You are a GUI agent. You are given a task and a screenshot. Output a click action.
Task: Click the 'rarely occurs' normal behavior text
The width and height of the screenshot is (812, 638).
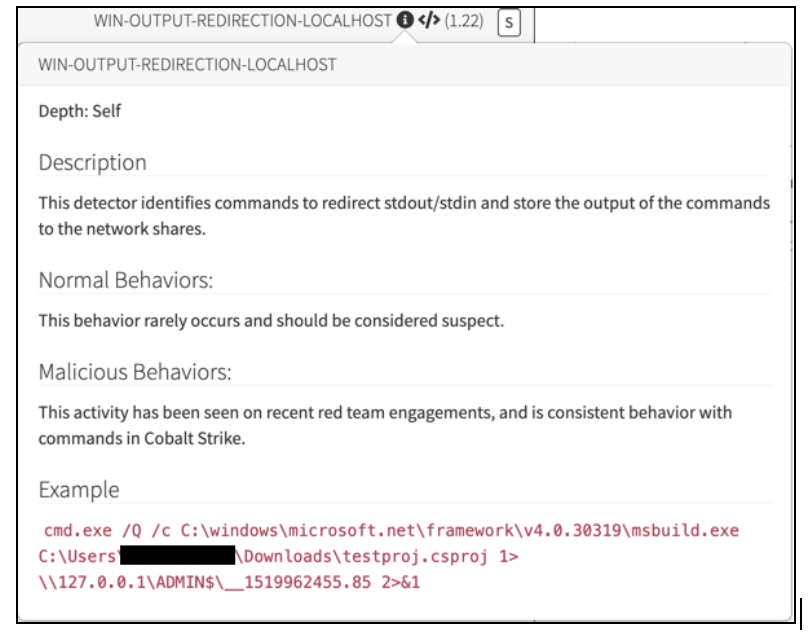pyautogui.click(x=271, y=321)
